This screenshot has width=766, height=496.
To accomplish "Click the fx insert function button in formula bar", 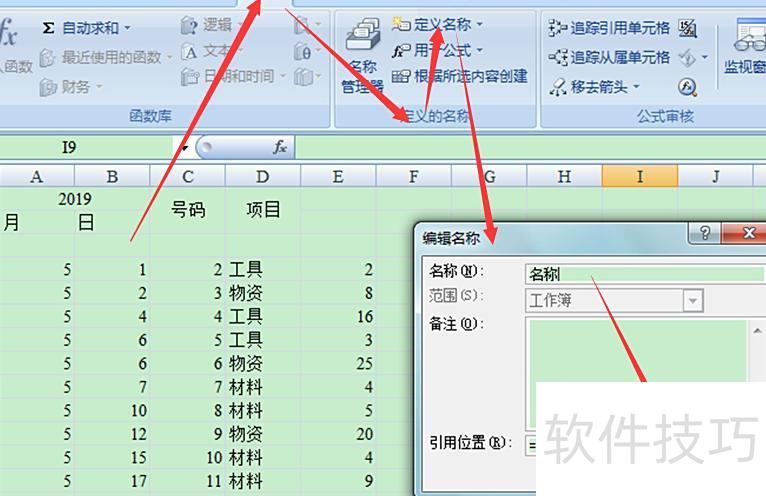I will pyautogui.click(x=280, y=147).
